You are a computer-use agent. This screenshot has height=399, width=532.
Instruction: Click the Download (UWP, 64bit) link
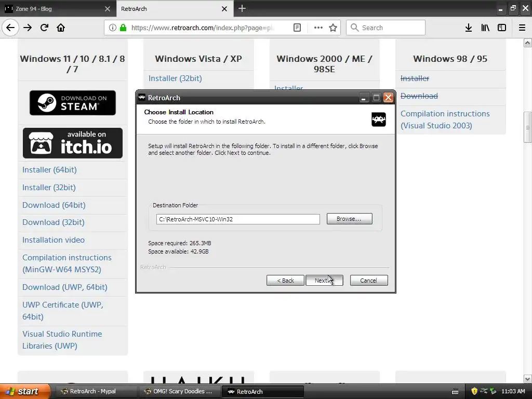(x=65, y=287)
